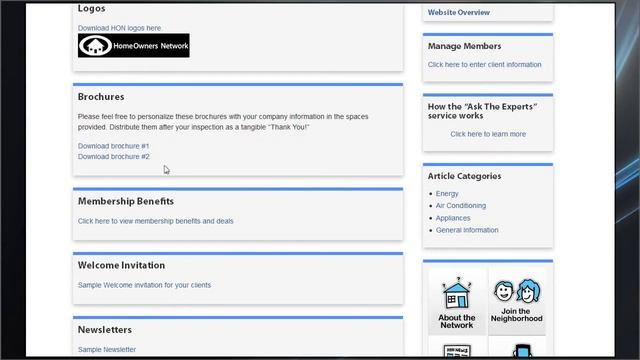
Task: Click the Newsletters heading
Action: click(104, 330)
